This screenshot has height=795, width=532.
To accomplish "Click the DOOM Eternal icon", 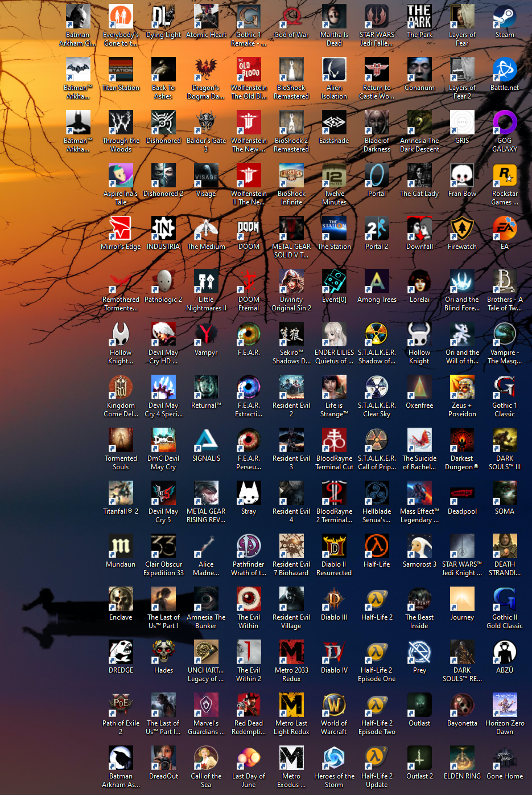I will [x=249, y=281].
